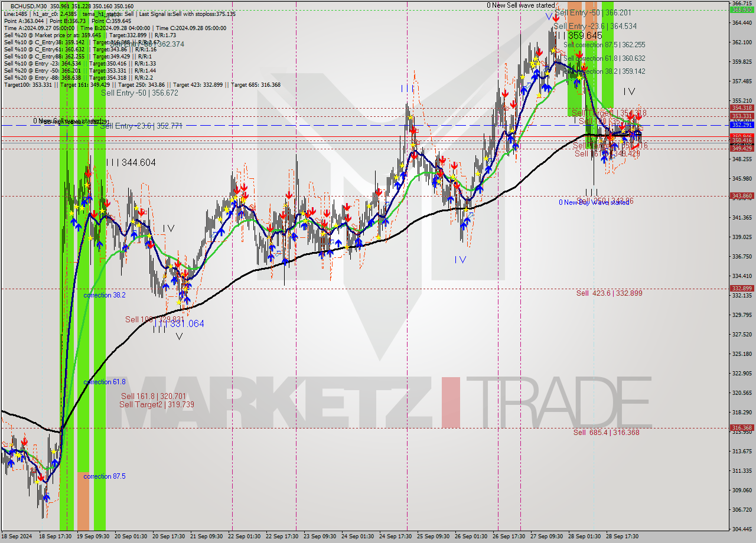Select the 'Sell Entry -23.6 | 364.534' label
Image resolution: width=756 pixels, height=543 pixels.
[595, 27]
